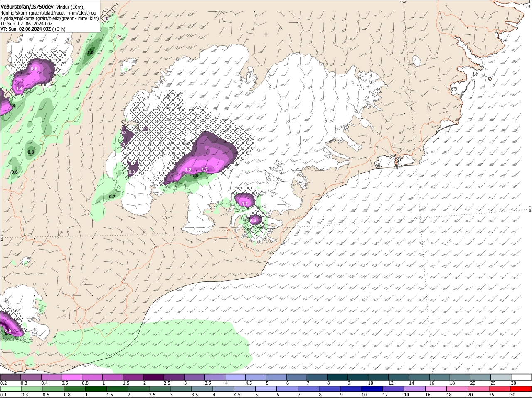The height and width of the screenshot is (398, 532).
Task: Click the 4.5 label under the upper legend row
Action: (249, 383)
